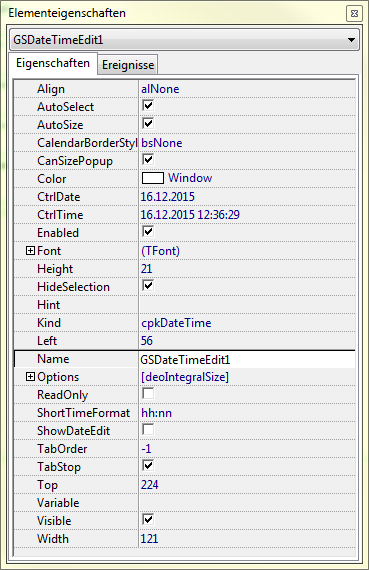Edit the Name field GSDateTimeEdit1
The image size is (369, 570).
[x=247, y=359]
